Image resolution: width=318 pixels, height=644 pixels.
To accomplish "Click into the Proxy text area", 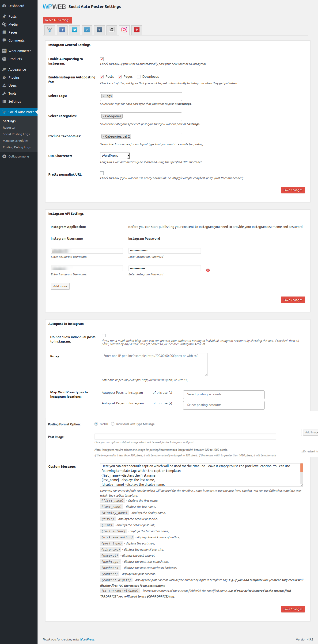I will 154,365.
